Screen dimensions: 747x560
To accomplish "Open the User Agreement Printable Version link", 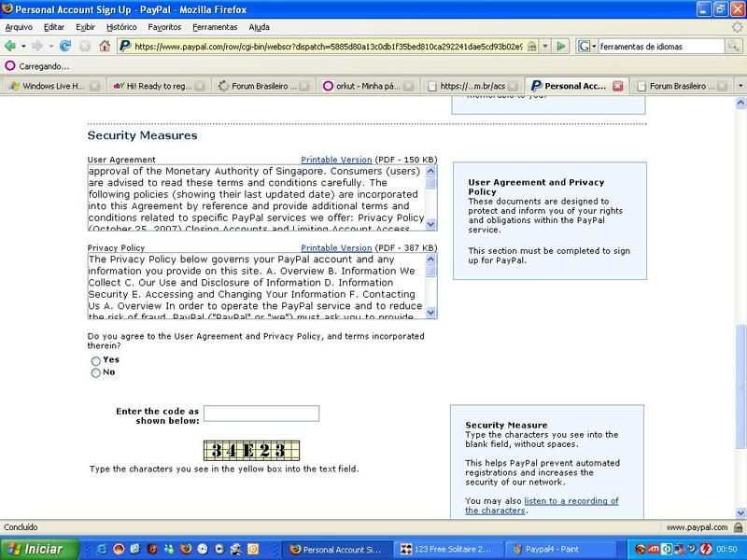I will click(336, 160).
